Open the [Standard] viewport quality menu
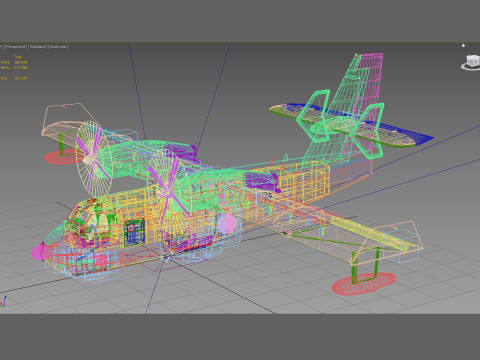This screenshot has width=480, height=360. pos(37,47)
